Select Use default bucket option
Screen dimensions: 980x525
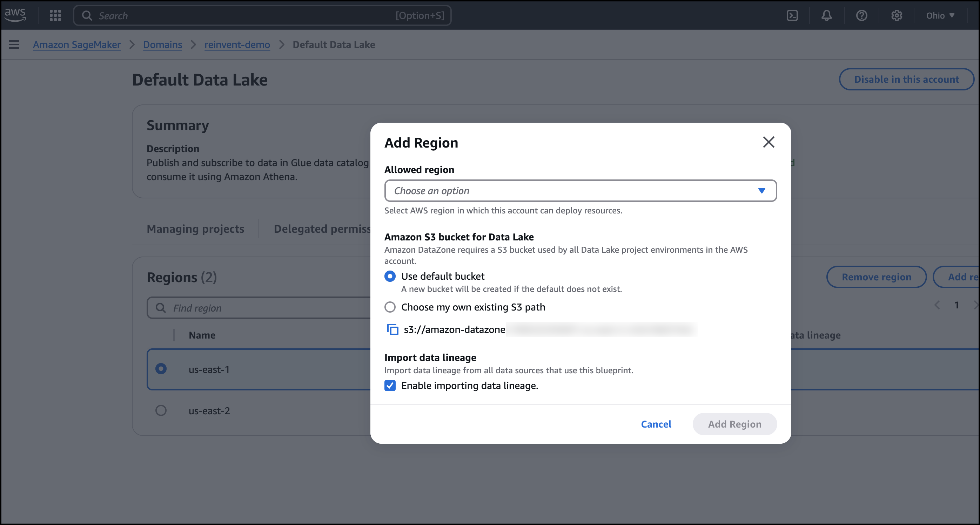pos(390,276)
